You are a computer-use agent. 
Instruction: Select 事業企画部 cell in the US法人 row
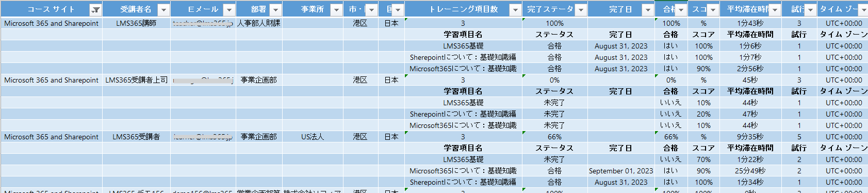click(259, 137)
